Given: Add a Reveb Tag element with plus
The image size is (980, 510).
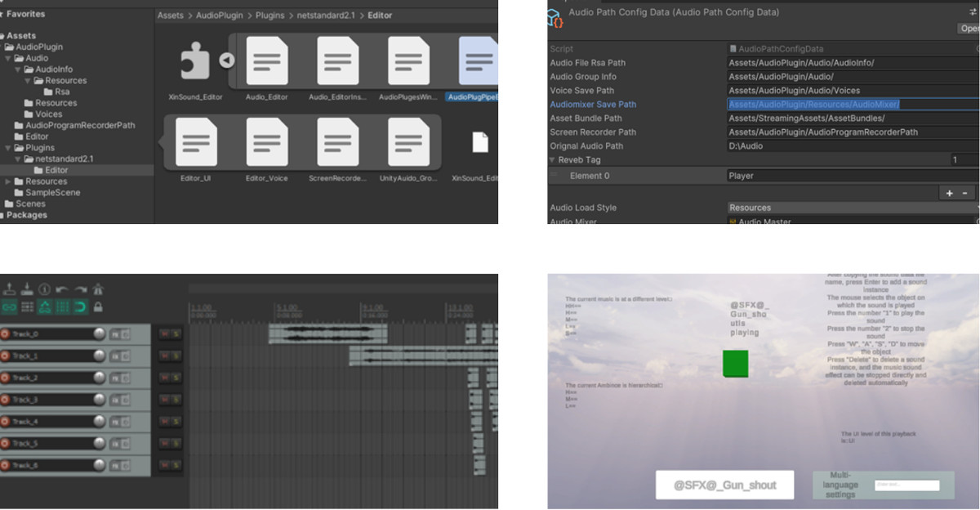Looking at the screenshot, I should point(949,193).
